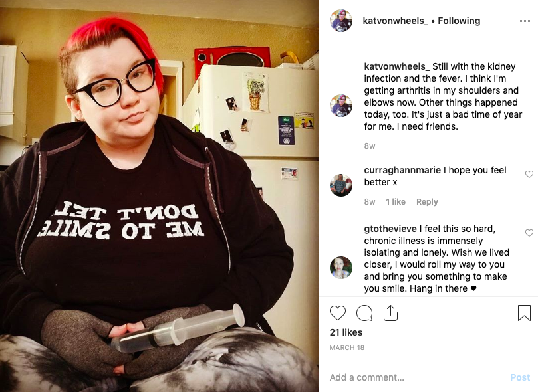
Task: Open gtothevieve username link
Action: click(x=390, y=228)
